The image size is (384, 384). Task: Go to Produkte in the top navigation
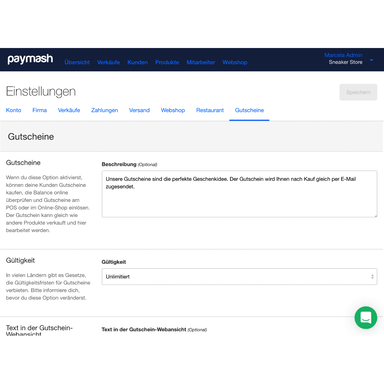coord(167,62)
